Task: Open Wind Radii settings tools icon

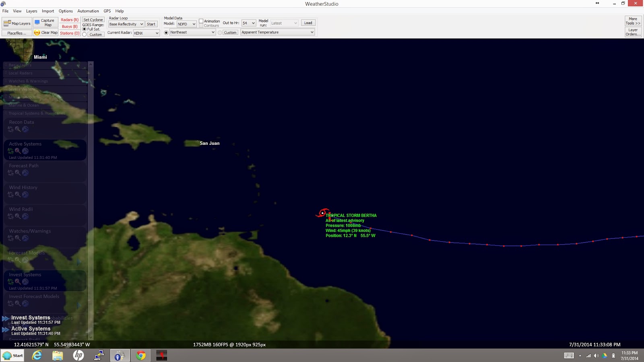Action: (x=25, y=216)
